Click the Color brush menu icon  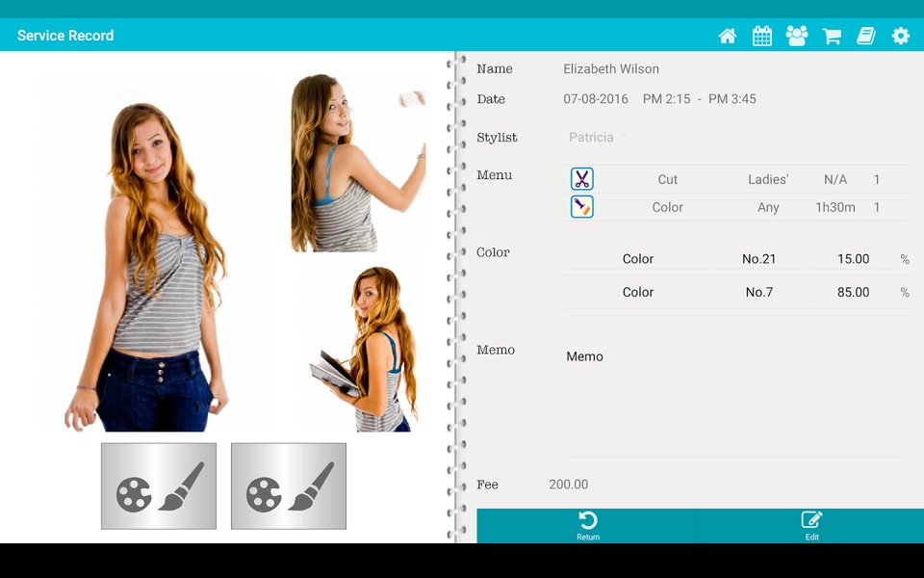click(x=582, y=207)
